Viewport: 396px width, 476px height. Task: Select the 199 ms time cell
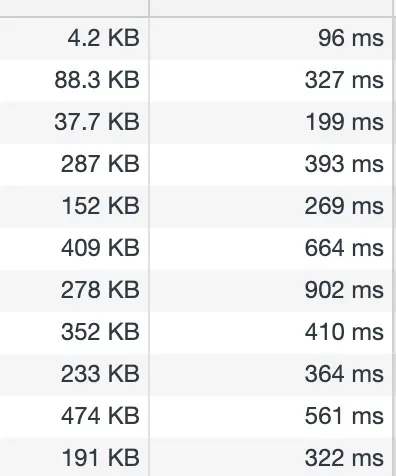pyautogui.click(x=271, y=123)
